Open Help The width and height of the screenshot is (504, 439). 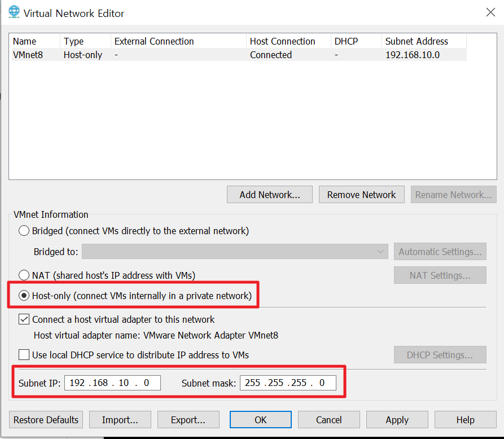pyautogui.click(x=466, y=420)
